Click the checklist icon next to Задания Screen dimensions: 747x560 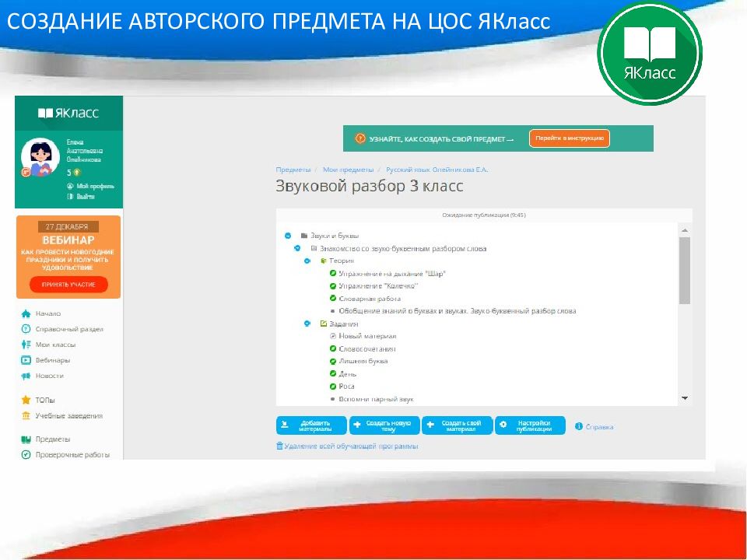coord(324,324)
